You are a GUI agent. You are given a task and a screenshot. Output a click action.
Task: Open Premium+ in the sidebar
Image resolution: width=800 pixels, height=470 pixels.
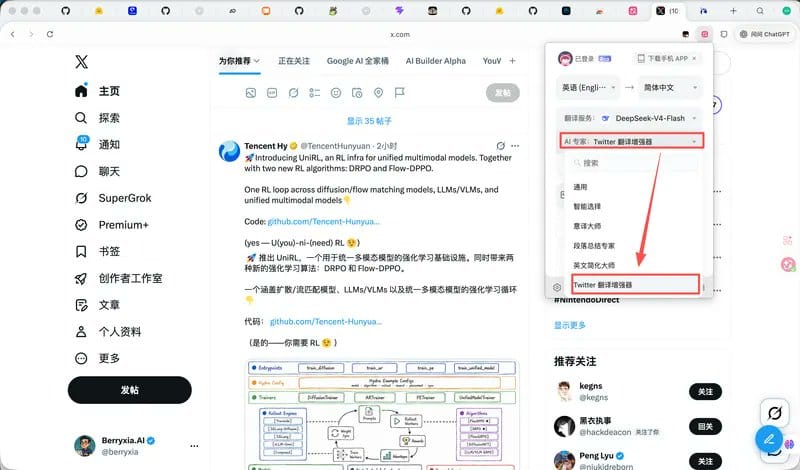pos(111,225)
